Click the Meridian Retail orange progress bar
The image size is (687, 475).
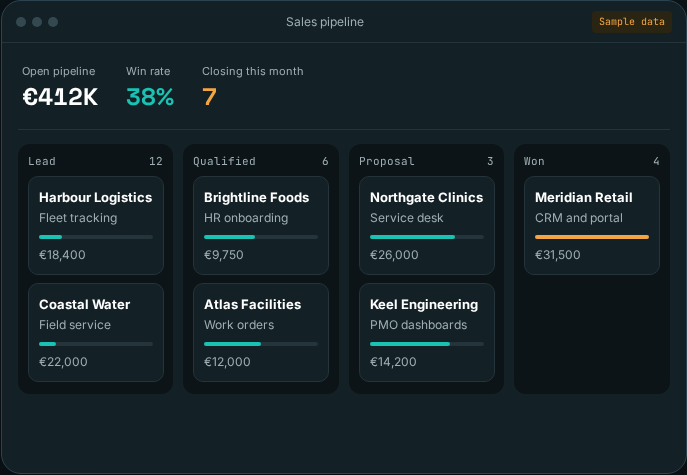pyautogui.click(x=592, y=237)
